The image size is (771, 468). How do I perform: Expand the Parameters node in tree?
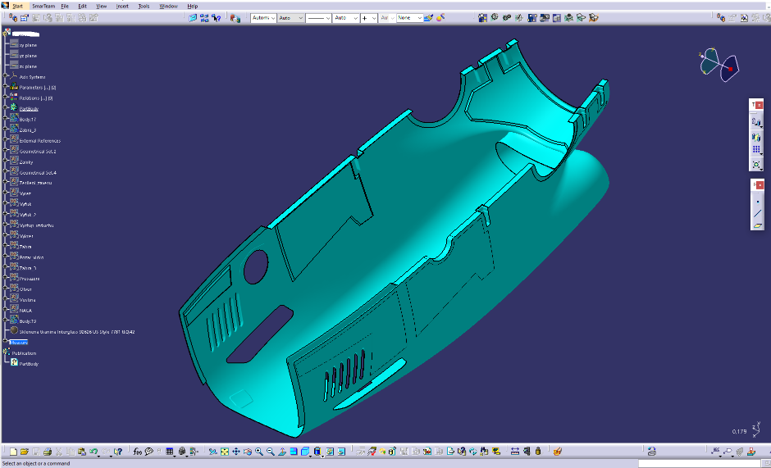pyautogui.click(x=7, y=88)
